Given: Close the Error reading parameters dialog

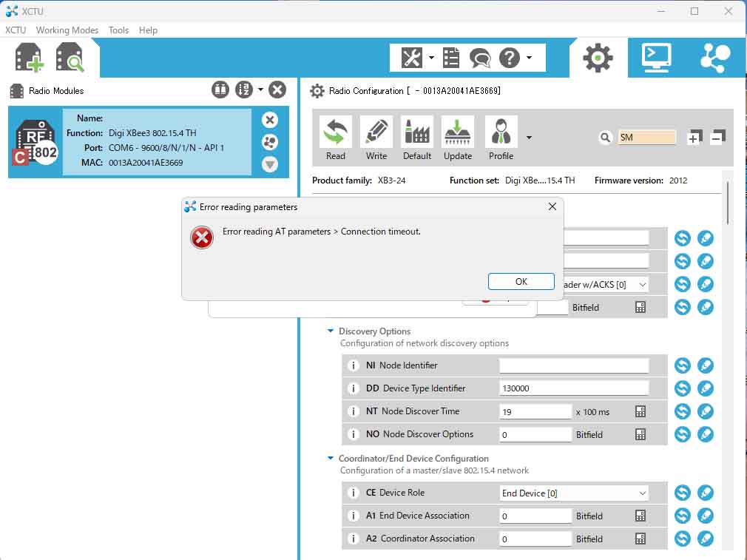Looking at the screenshot, I should click(x=552, y=206).
